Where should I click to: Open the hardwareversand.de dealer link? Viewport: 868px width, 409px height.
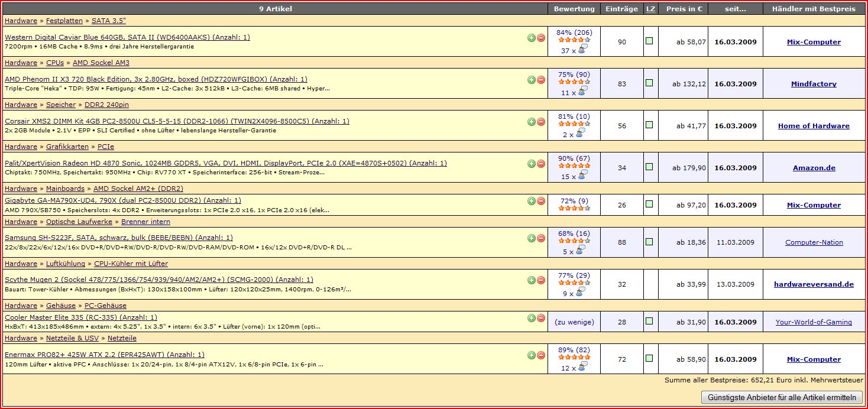coord(814,284)
